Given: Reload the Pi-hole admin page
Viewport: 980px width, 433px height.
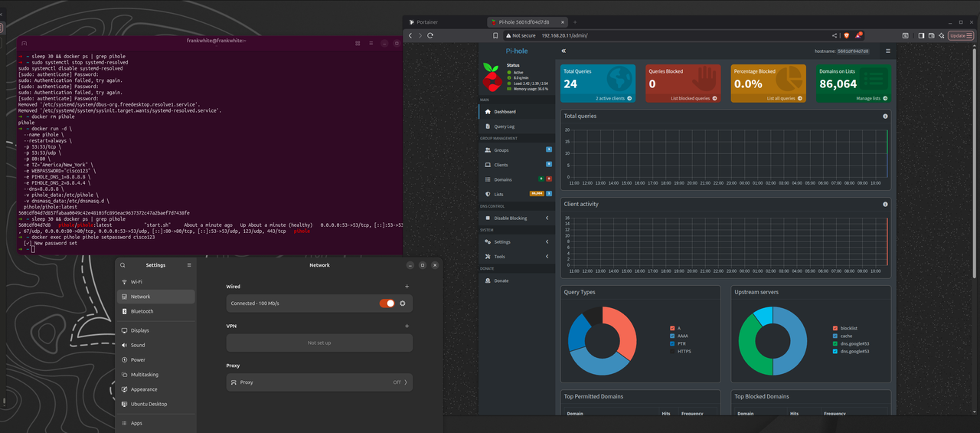Looking at the screenshot, I should tap(430, 35).
